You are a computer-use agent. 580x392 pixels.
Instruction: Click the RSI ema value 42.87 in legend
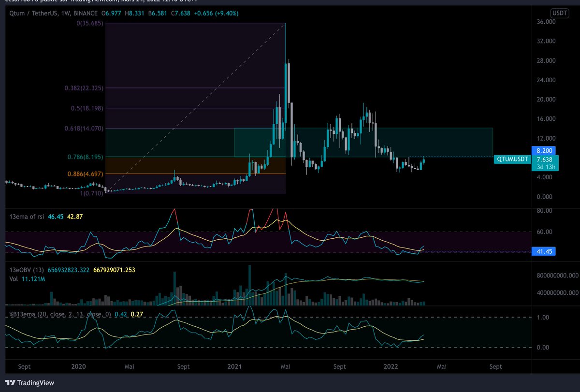75,216
